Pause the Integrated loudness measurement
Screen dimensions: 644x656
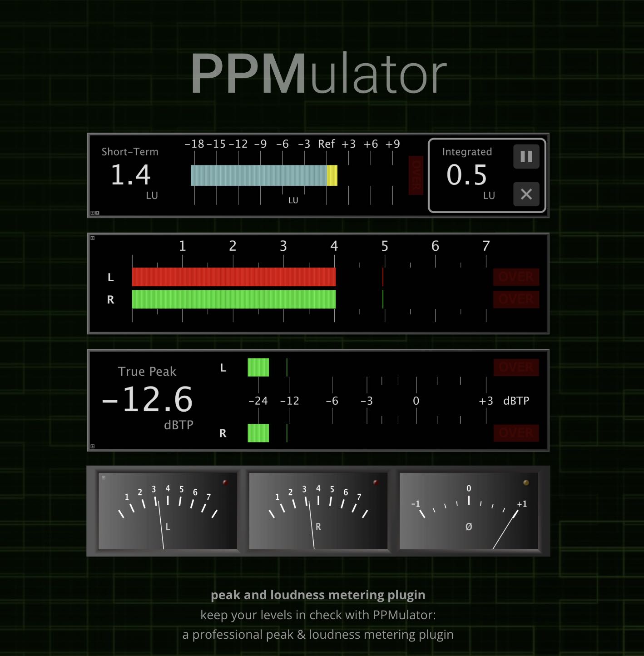click(x=526, y=157)
